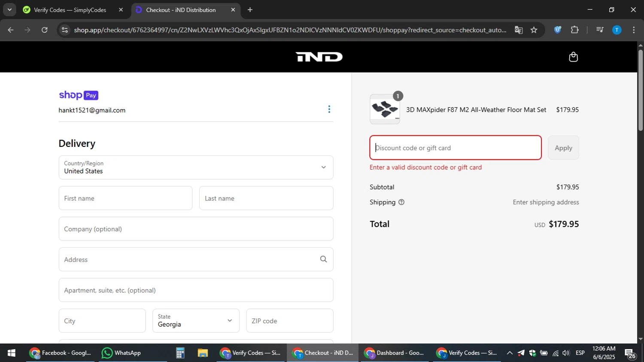
Task: Click the browser address bar URL
Action: pos(290,30)
